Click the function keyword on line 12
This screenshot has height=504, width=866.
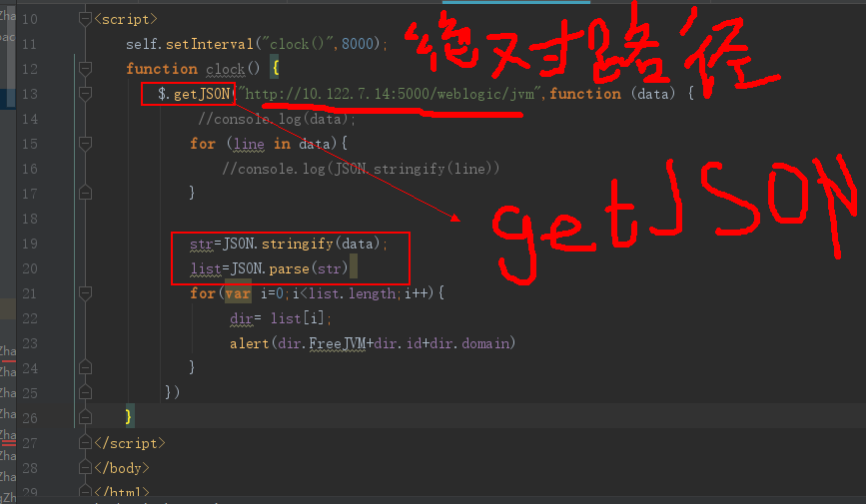coord(161,69)
